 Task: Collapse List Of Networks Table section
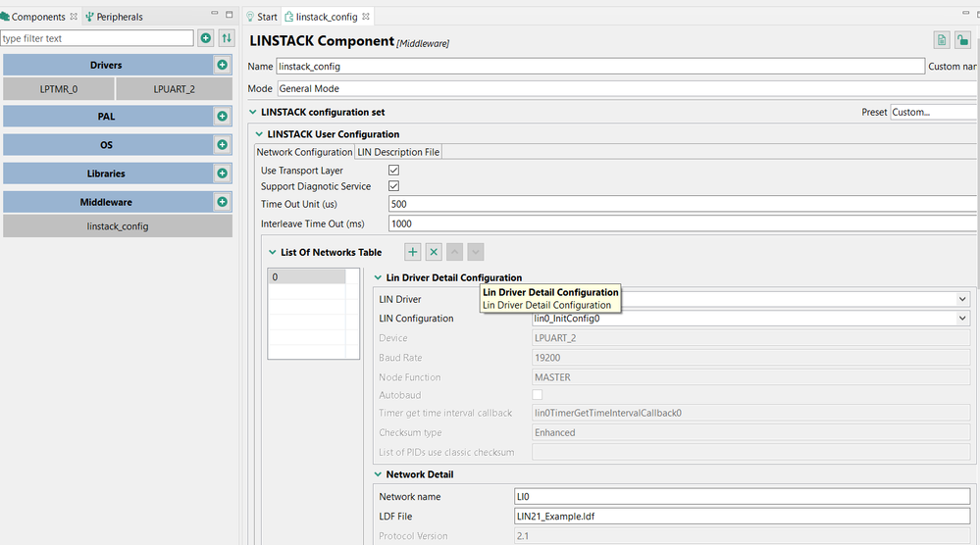click(x=272, y=252)
